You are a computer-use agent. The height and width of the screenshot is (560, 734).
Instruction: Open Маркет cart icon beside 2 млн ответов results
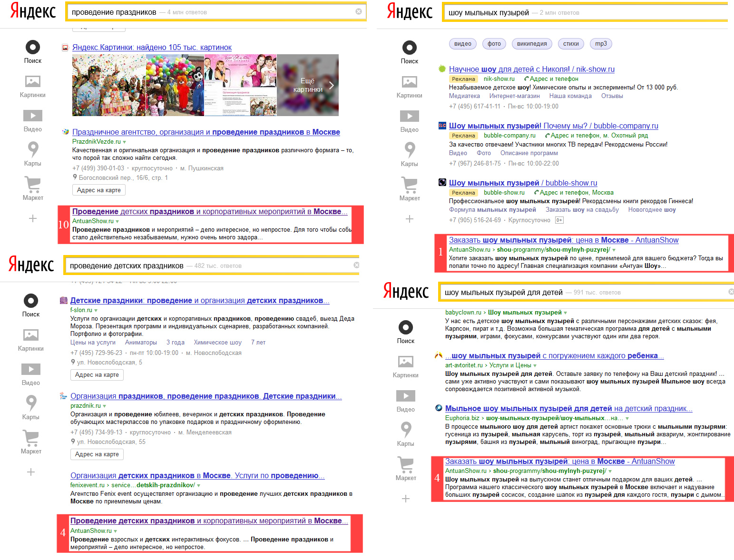[410, 184]
